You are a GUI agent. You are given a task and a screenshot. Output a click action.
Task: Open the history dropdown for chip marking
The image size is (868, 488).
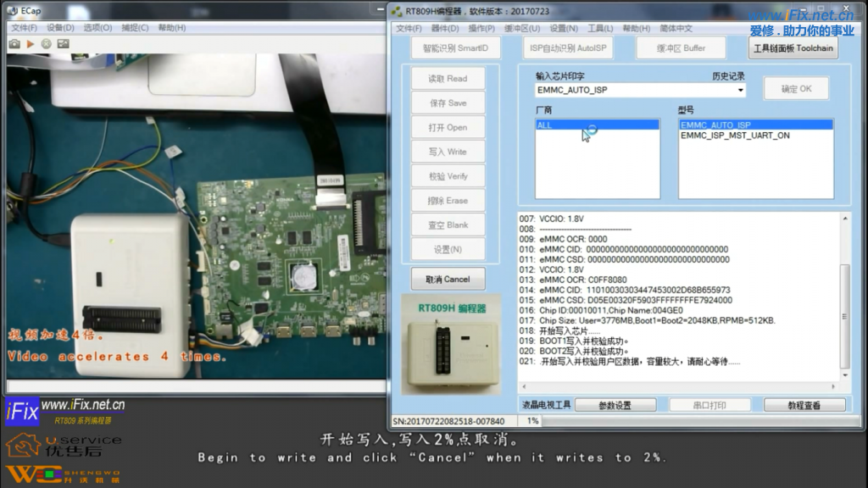(741, 90)
